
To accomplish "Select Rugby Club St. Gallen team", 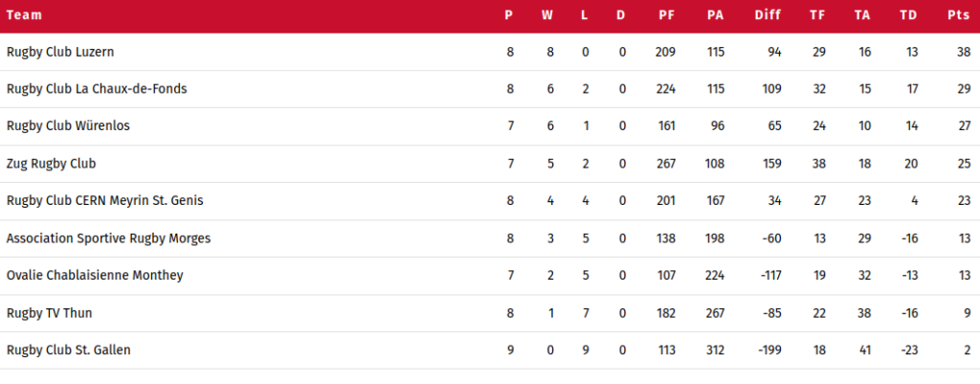I will click(69, 350).
